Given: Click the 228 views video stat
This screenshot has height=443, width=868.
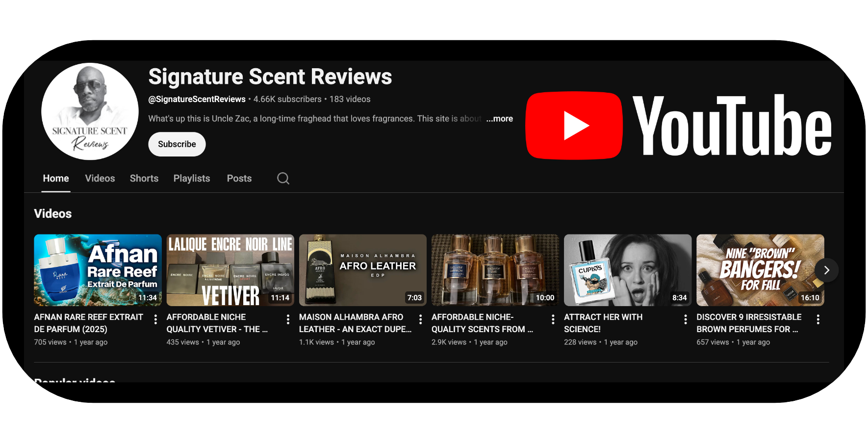Looking at the screenshot, I should 580,342.
